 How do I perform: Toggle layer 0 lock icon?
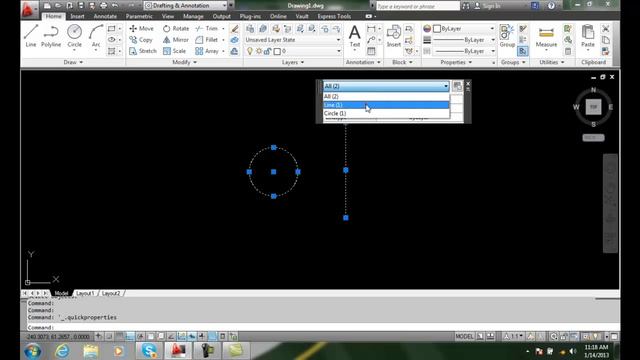point(267,51)
